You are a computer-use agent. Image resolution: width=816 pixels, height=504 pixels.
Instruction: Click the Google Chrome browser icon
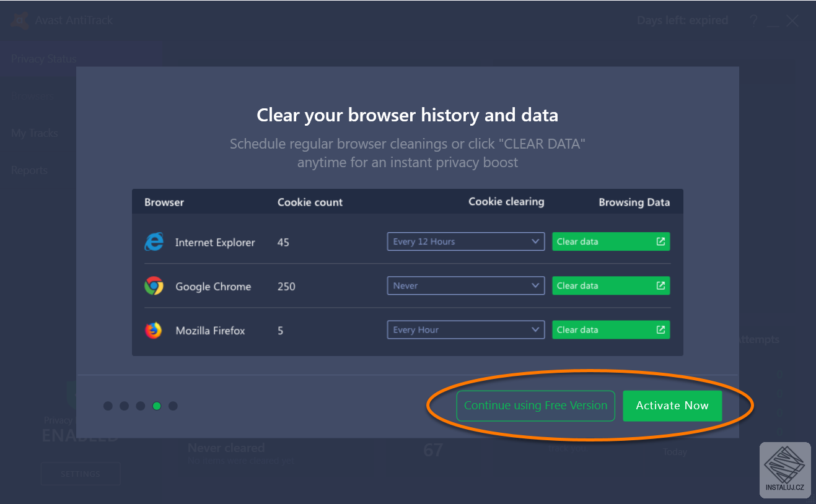tap(154, 286)
